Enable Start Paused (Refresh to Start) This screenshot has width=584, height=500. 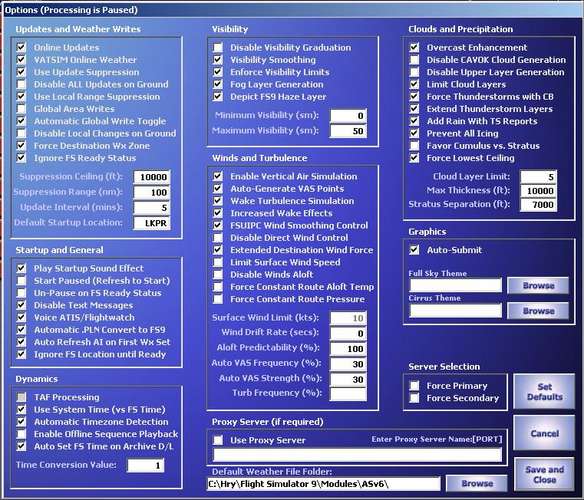tap(21, 281)
